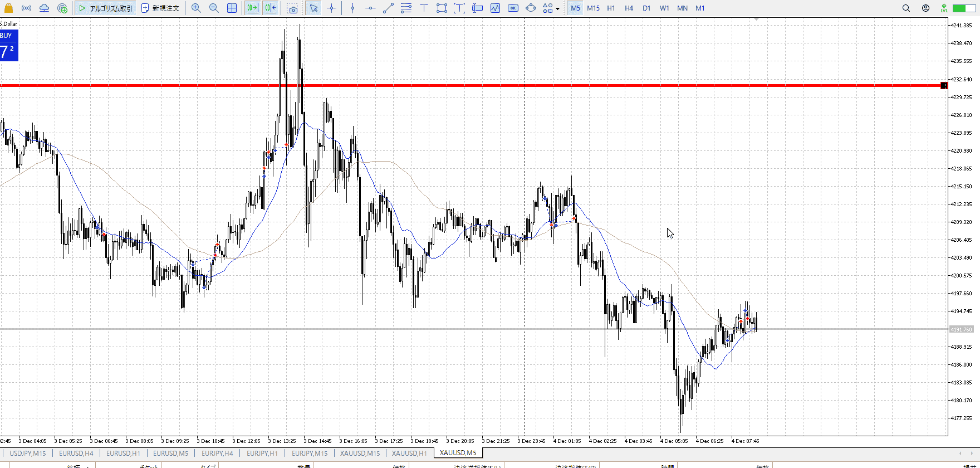Toggle アルゴリズム取引 algorithmic trading
The width and height of the screenshot is (980, 468).
[x=106, y=8]
